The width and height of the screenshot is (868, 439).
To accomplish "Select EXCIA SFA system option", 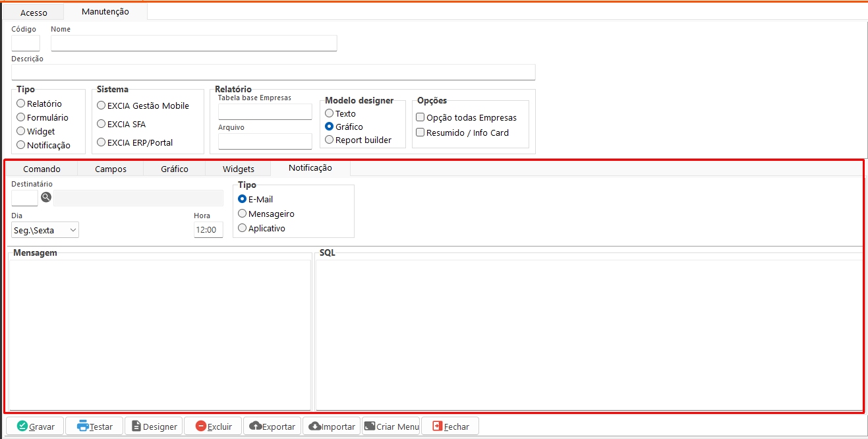I will click(101, 124).
